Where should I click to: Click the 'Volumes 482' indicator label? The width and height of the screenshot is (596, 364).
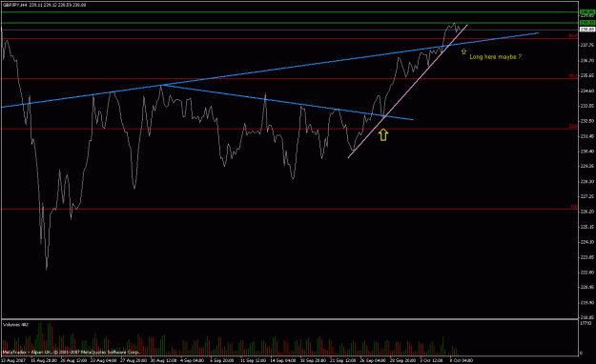point(15,325)
